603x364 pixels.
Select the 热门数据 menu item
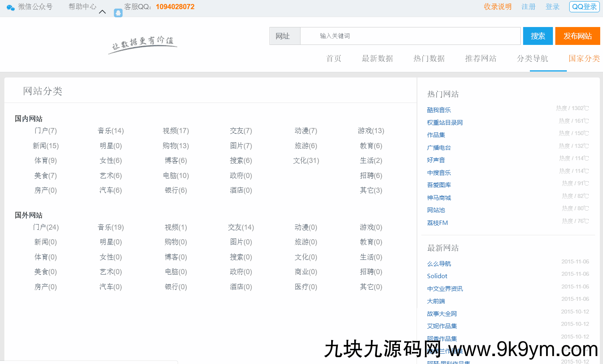[429, 58]
